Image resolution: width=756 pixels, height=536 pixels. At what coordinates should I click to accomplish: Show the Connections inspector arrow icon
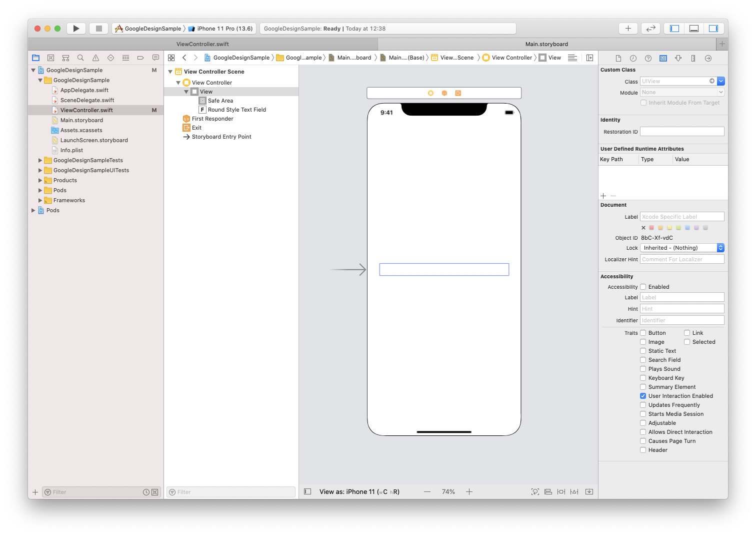point(708,59)
